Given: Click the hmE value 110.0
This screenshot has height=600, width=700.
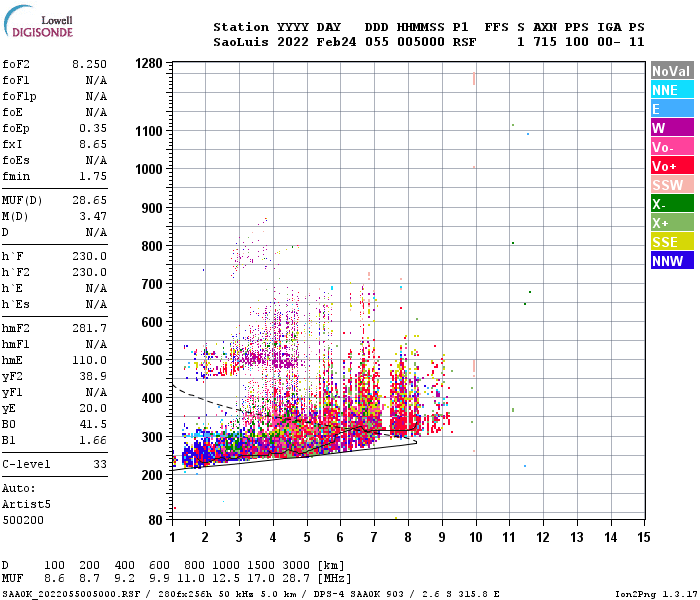Looking at the screenshot, I should (x=89, y=360).
